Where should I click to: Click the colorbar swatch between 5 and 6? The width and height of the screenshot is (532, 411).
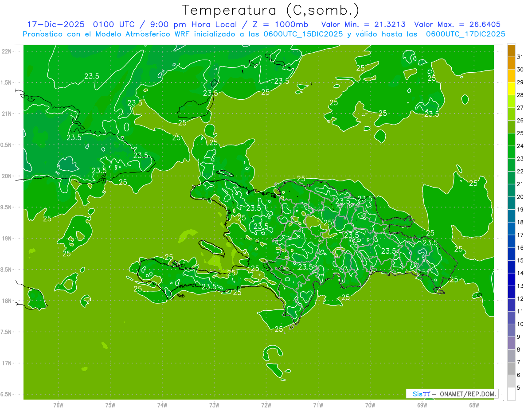coord(511,381)
